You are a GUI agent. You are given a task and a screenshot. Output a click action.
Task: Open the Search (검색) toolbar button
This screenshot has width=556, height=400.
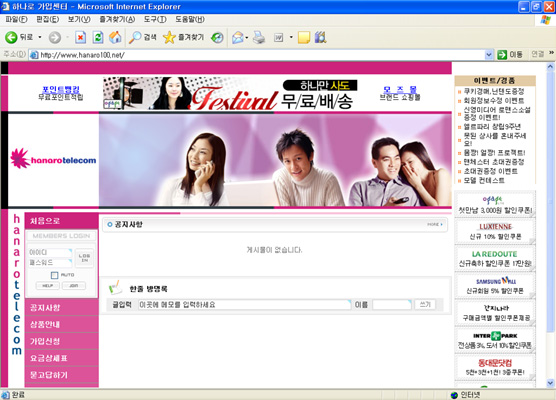(143, 37)
